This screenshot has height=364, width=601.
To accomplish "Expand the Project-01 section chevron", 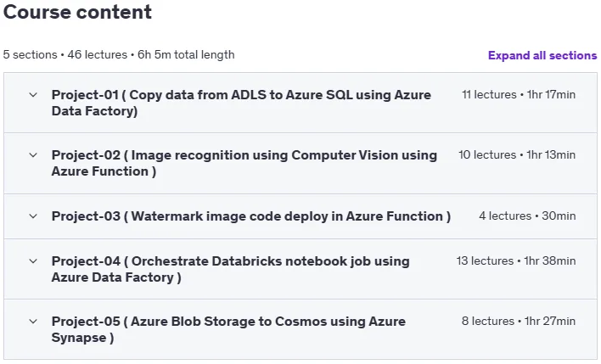I will coord(33,95).
